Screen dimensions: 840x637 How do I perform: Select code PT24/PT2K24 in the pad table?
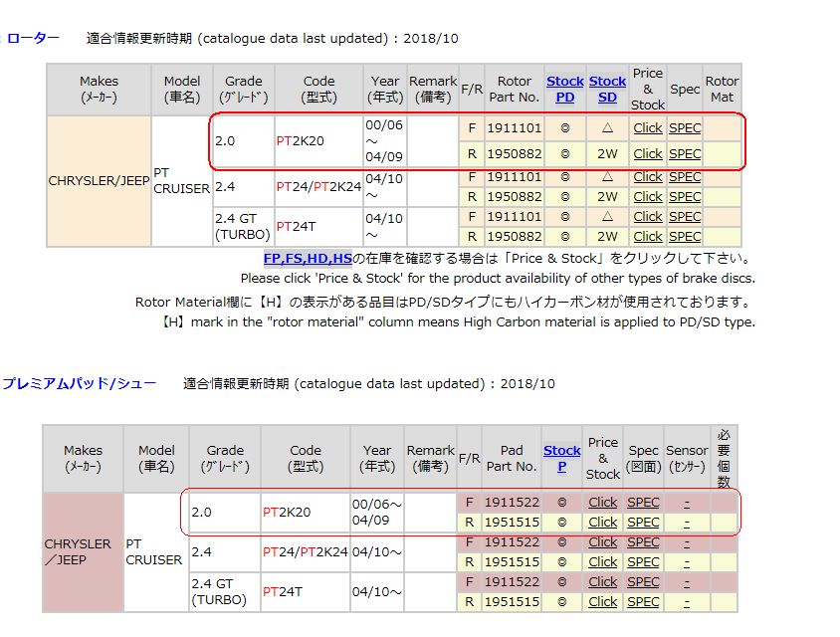[306, 551]
